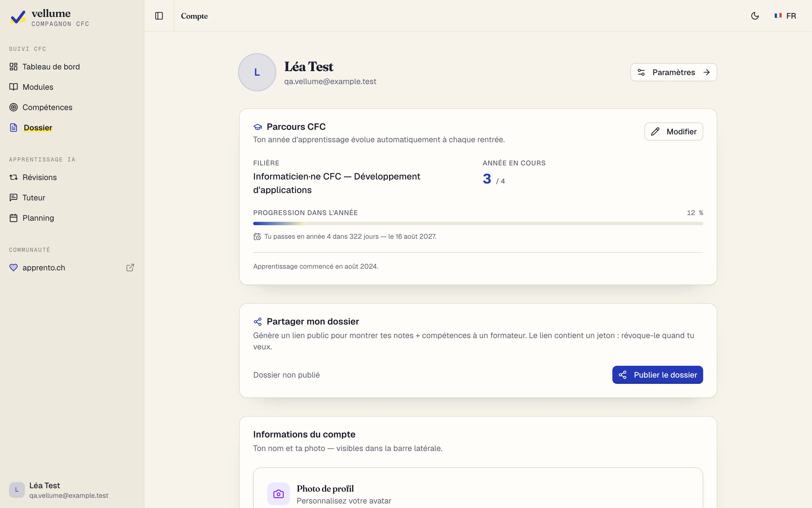Click the Dossier non publié status
Screen dimensions: 812x508
pos(286,375)
